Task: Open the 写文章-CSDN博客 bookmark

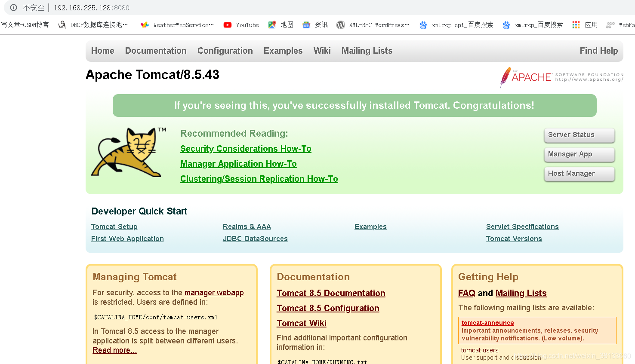Action: pyautogui.click(x=25, y=25)
